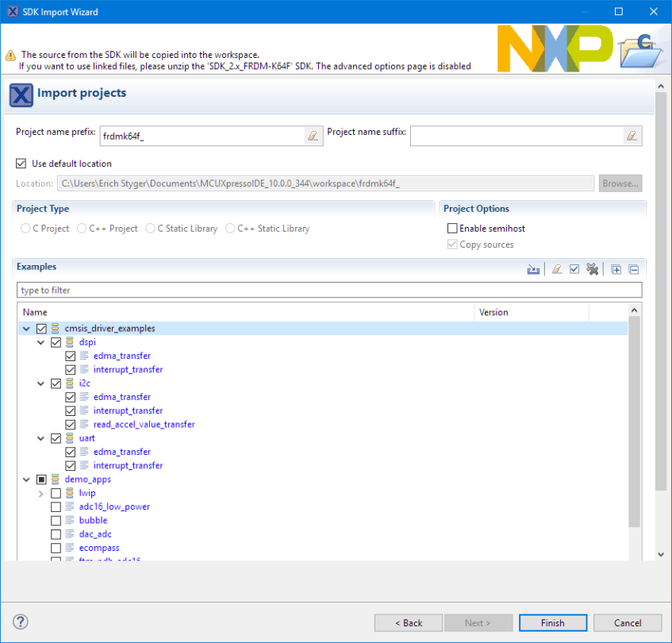
Task: Check the lwip example checkbox
Action: click(x=56, y=492)
